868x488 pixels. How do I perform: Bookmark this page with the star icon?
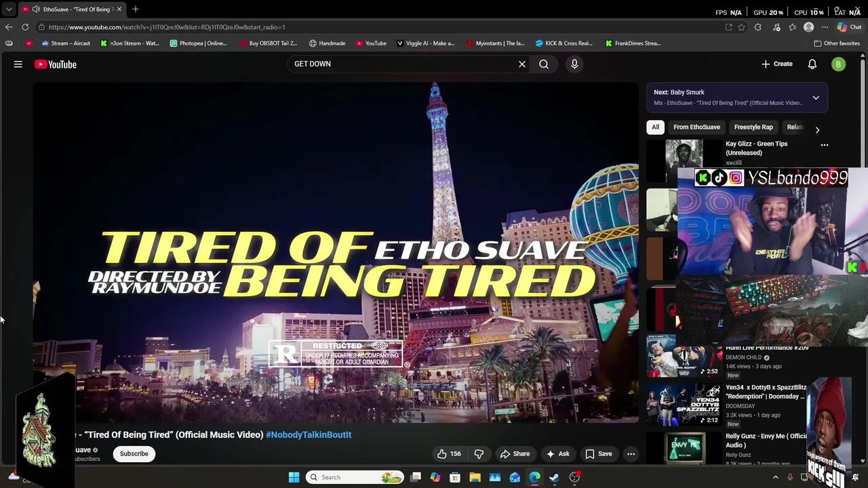click(x=741, y=27)
